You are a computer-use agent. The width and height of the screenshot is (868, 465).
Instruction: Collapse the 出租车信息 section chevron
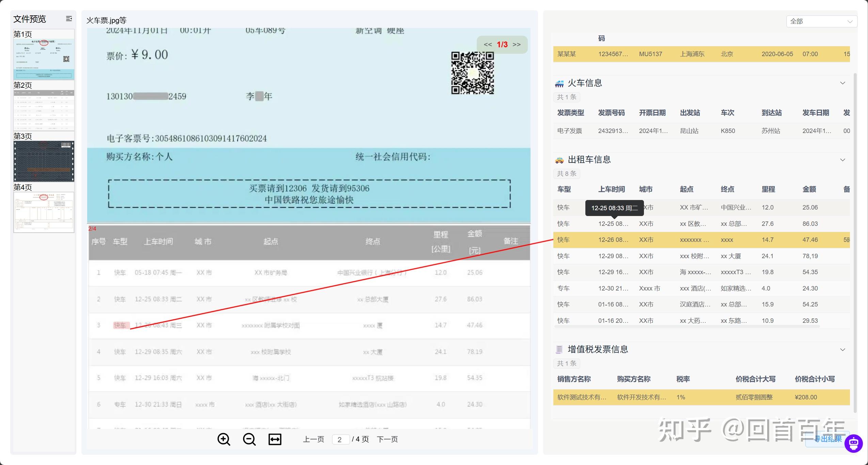pyautogui.click(x=843, y=160)
